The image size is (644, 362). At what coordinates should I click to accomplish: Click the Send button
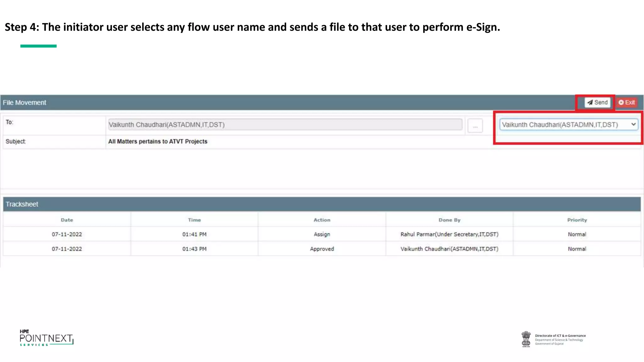pyautogui.click(x=597, y=102)
